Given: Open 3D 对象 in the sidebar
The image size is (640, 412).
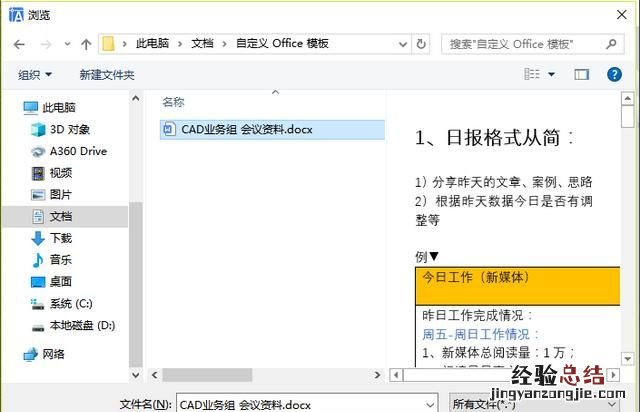Looking at the screenshot, I should [x=60, y=129].
